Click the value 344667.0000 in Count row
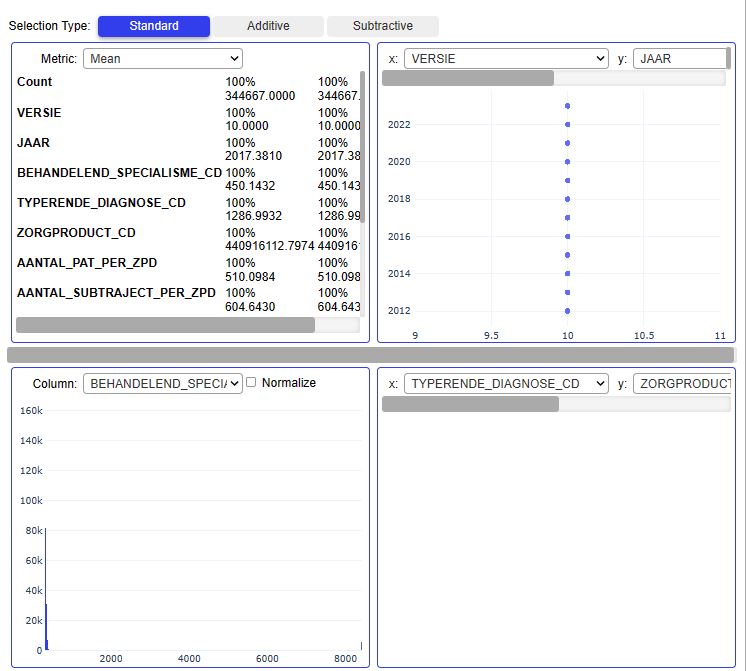This screenshot has width=746, height=671. [260, 96]
